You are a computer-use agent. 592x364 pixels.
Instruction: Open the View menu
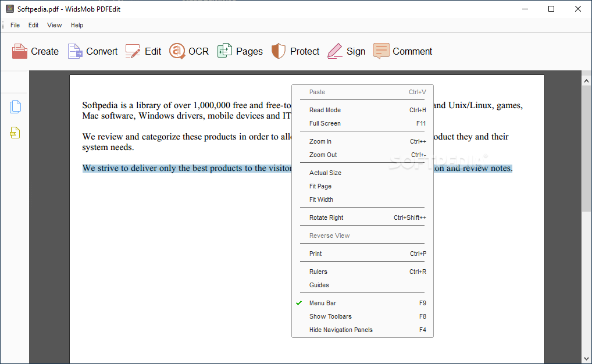tap(54, 26)
